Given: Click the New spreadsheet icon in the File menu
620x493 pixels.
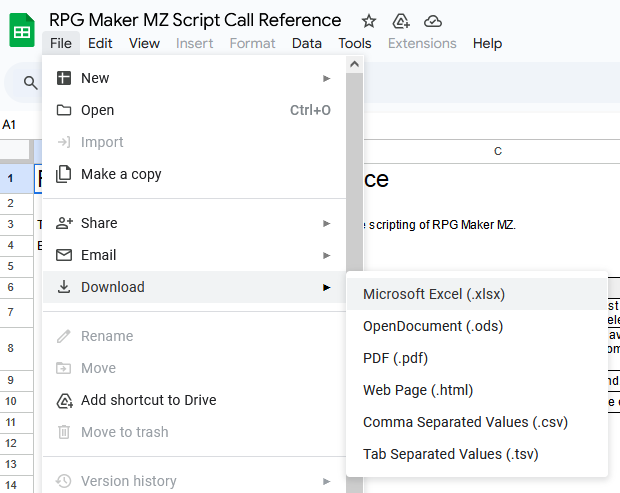Looking at the screenshot, I should (64, 78).
